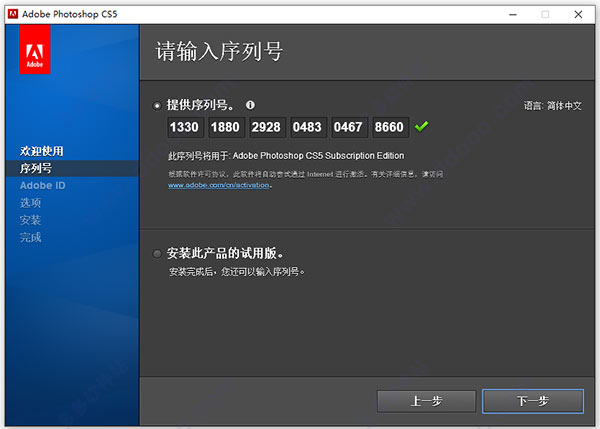This screenshot has width=600, height=429.
Task: Select the Adobe ID step in the sidebar
Action: 42,186
